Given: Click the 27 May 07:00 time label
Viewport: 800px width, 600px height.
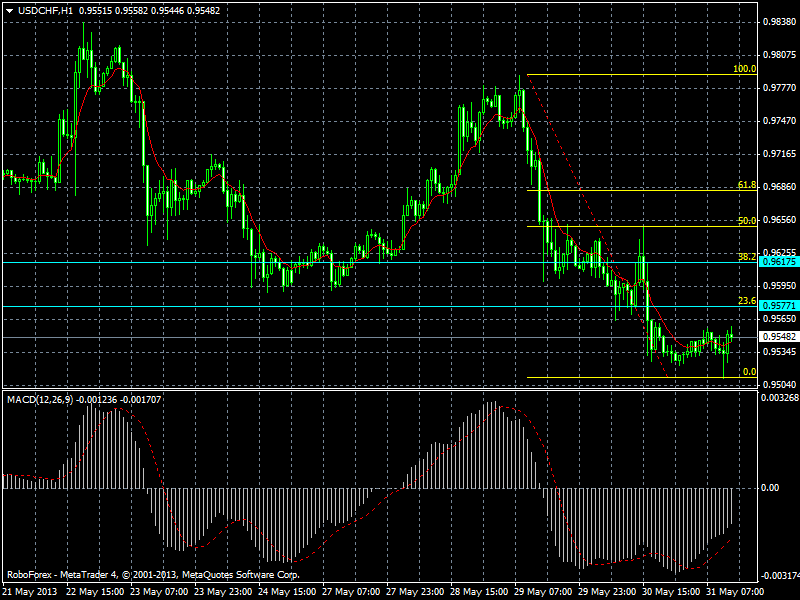Looking at the screenshot, I should click(351, 592).
